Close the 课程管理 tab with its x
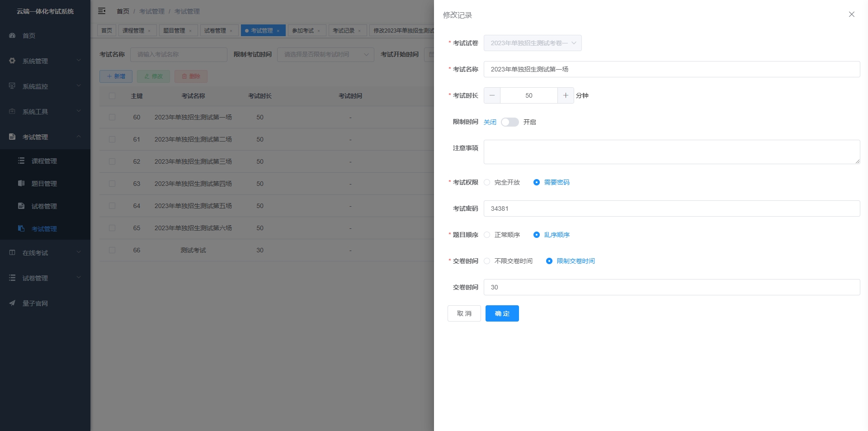 (149, 31)
